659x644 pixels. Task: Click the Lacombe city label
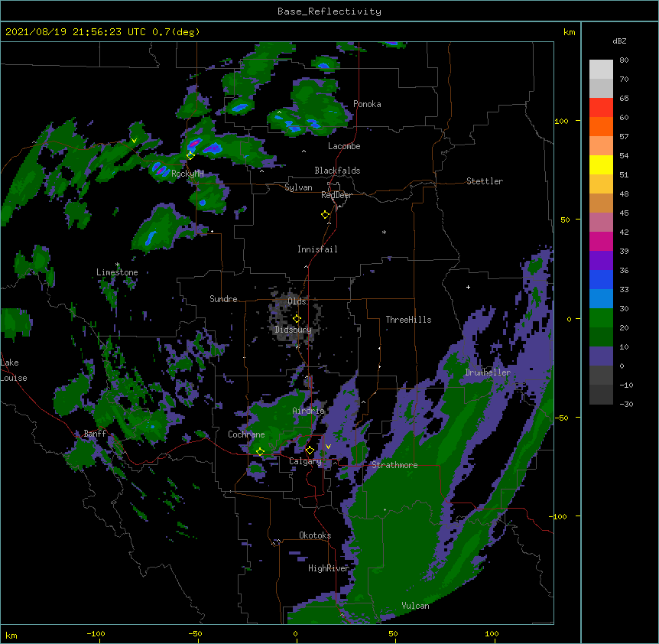344,146
